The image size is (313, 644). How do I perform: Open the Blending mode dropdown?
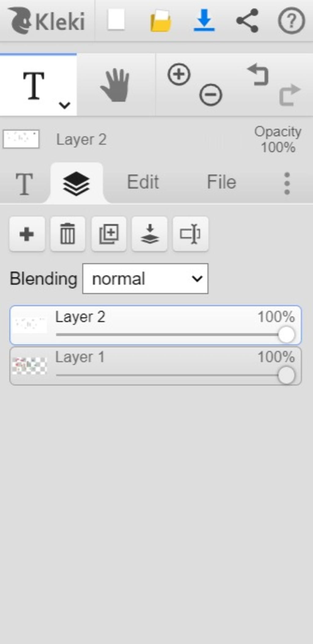pyautogui.click(x=145, y=279)
